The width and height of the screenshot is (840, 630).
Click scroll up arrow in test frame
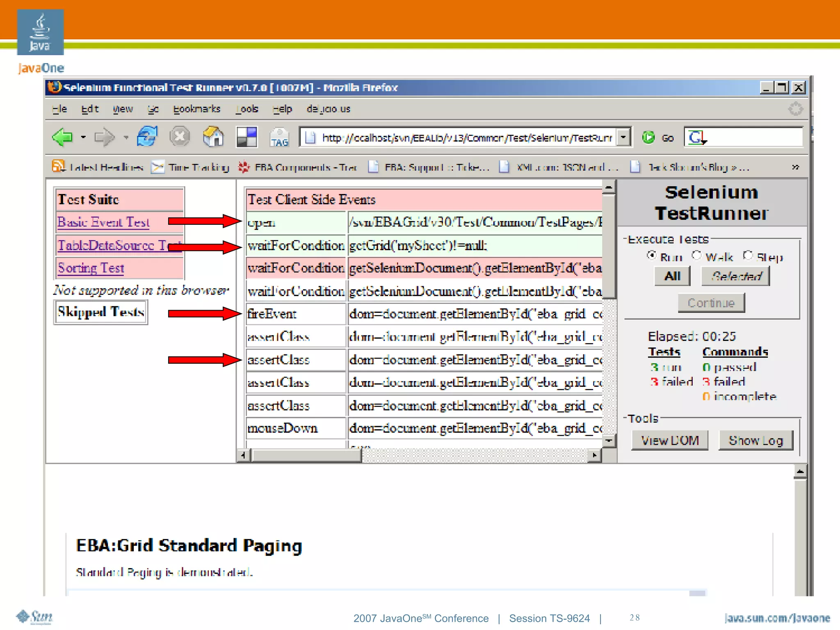[x=609, y=187]
